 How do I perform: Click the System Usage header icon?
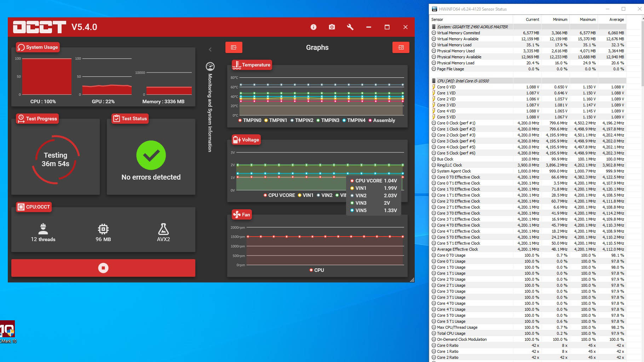coord(21,47)
